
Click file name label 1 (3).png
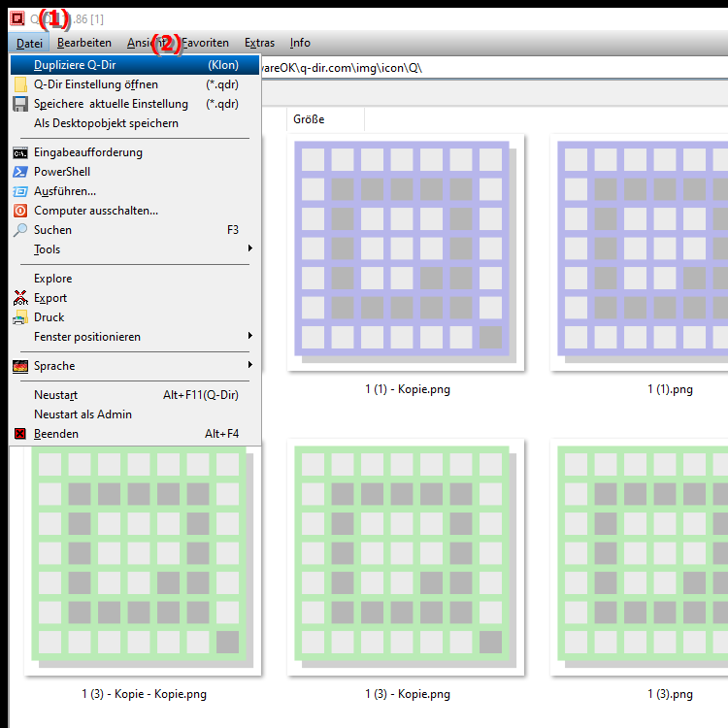pos(670,694)
